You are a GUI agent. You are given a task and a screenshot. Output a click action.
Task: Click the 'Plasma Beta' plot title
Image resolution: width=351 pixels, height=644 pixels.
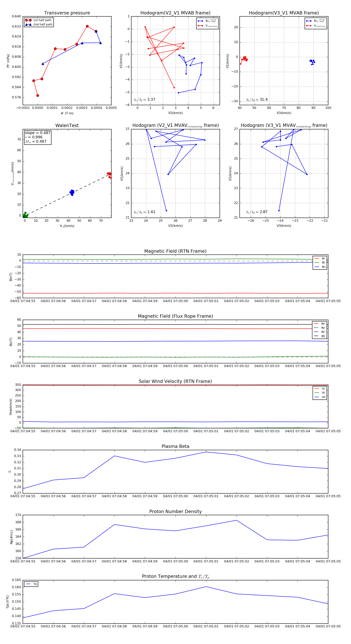175,446
